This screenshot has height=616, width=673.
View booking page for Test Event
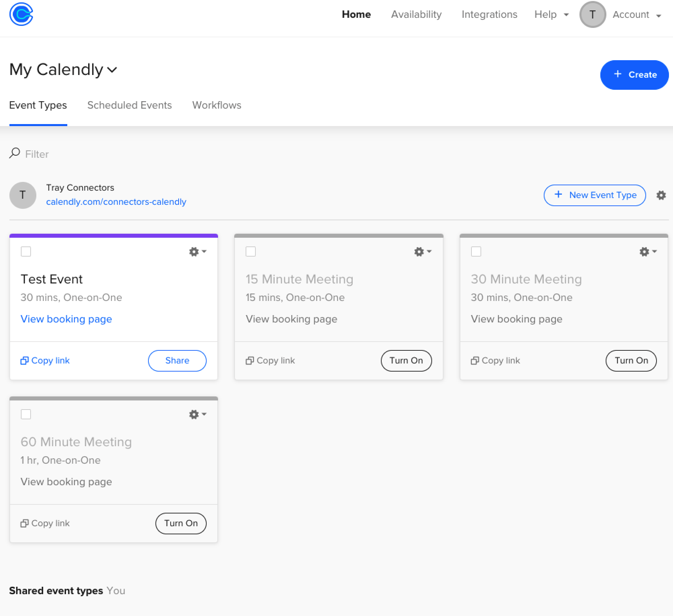click(66, 319)
